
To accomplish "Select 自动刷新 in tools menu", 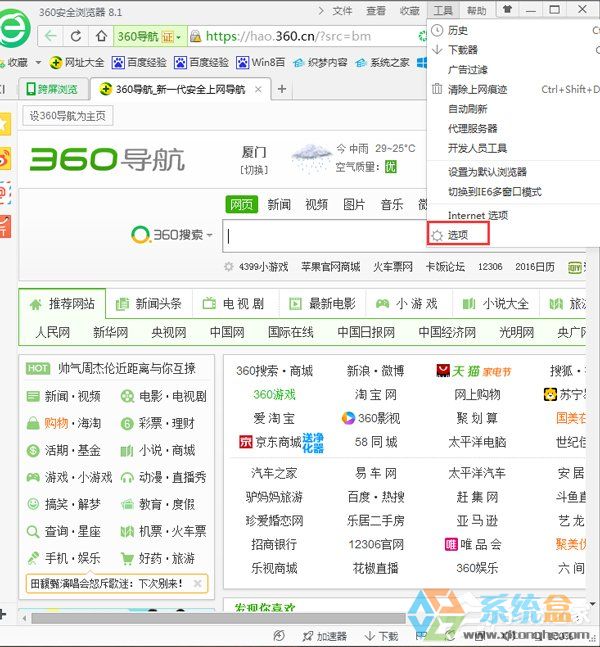I will pos(514,109).
